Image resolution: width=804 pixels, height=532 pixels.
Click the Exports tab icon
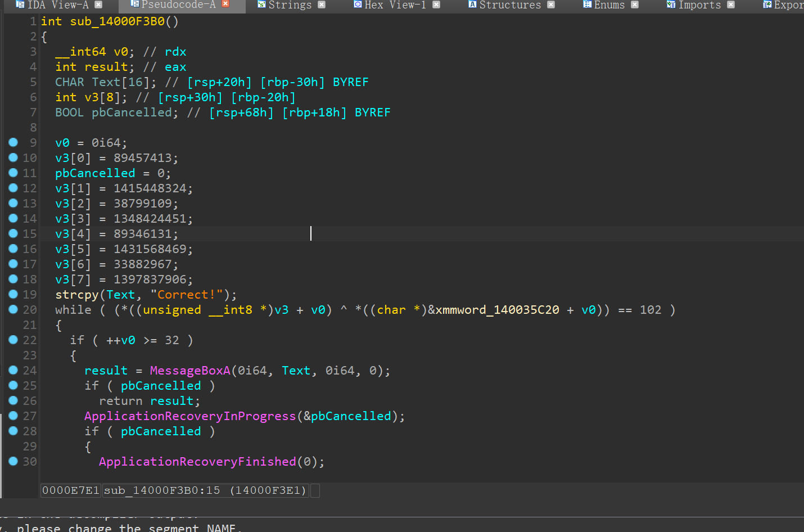(x=767, y=4)
